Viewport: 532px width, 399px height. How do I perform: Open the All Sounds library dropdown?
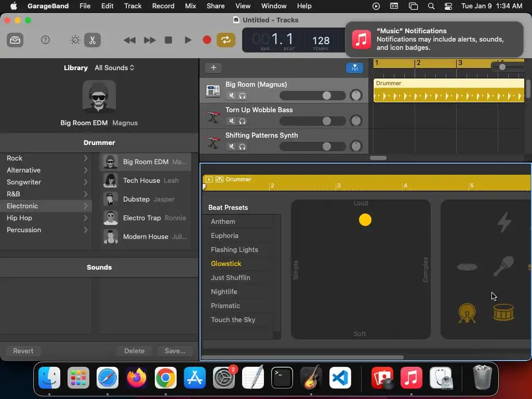coord(114,68)
